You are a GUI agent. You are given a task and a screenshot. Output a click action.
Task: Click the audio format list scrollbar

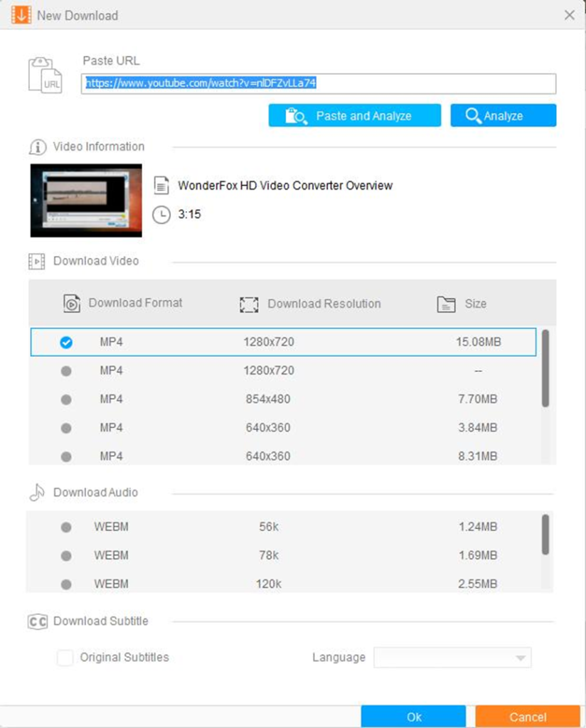click(x=545, y=535)
